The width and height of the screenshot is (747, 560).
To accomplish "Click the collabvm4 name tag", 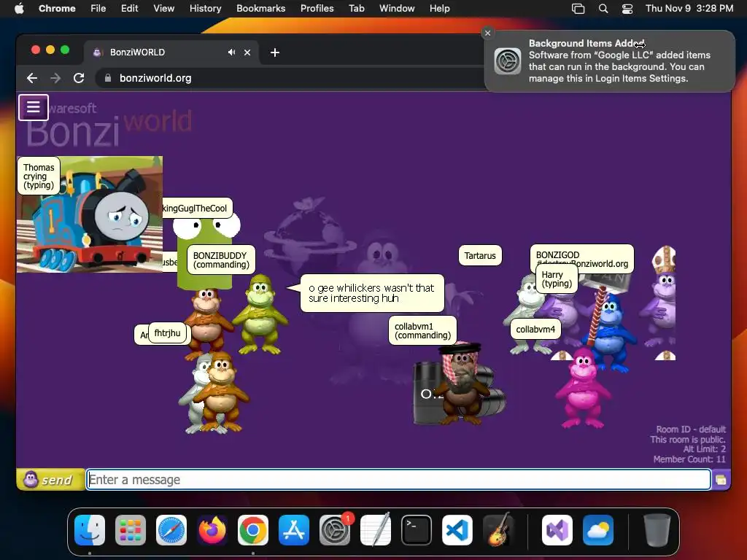I will (535, 329).
